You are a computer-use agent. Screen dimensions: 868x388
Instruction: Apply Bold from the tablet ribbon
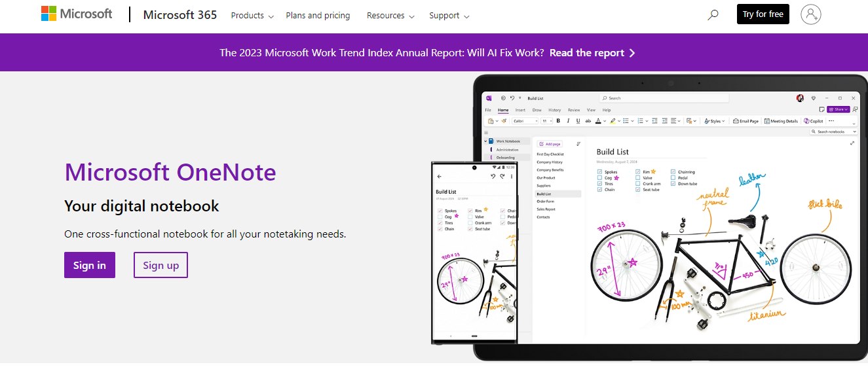click(558, 121)
